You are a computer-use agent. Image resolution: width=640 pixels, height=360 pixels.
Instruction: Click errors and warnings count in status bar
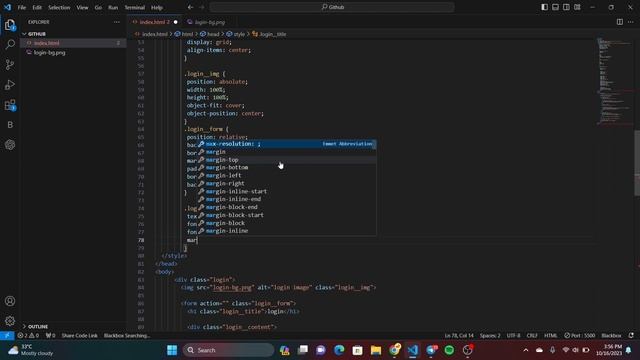click(28, 336)
